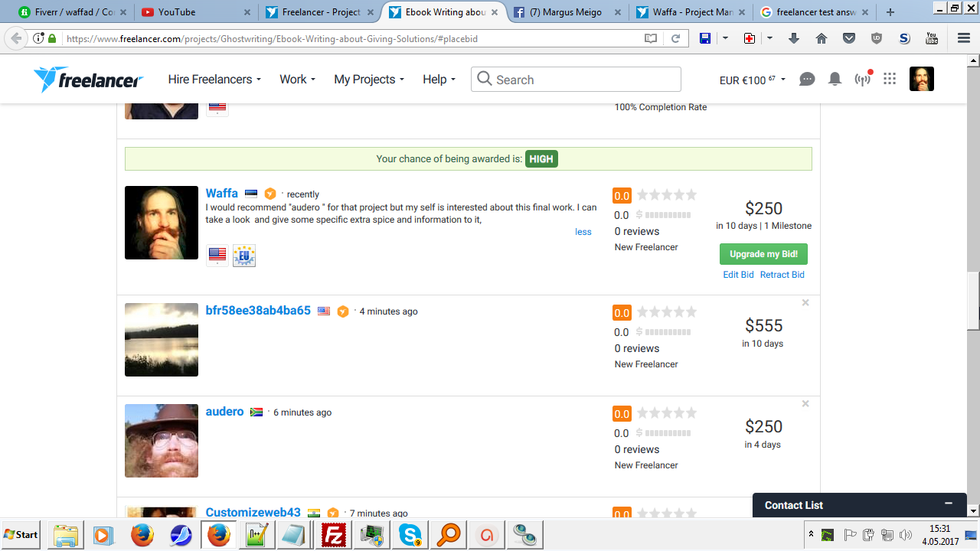Click the site info icon in address bar
This screenshot has height=551, width=980.
tap(38, 38)
